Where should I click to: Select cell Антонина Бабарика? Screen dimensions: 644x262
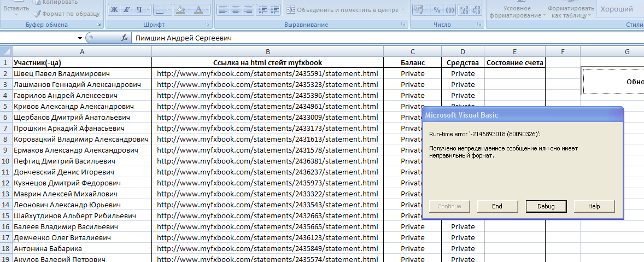pyautogui.click(x=82, y=248)
